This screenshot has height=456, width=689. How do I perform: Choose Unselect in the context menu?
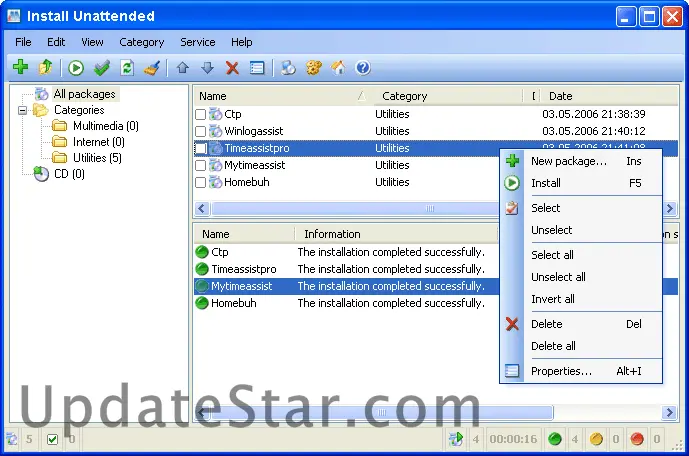tap(581, 230)
